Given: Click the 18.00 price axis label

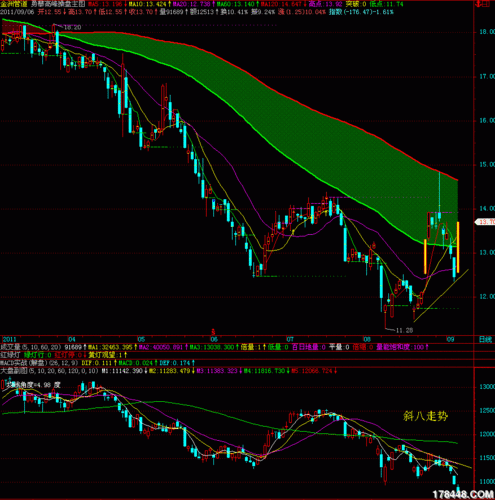Looking at the screenshot, I should 487,32.
